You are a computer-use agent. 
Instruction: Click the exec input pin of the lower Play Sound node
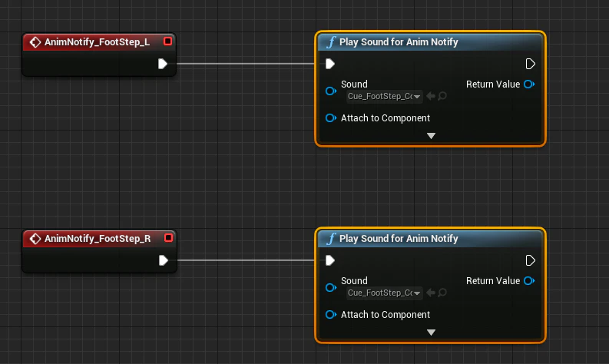(330, 260)
